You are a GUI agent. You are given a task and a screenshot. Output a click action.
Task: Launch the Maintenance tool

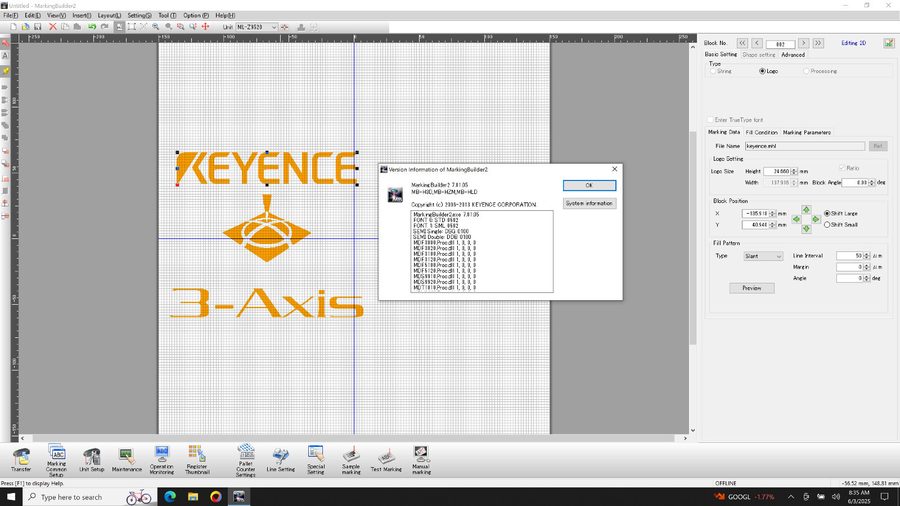[x=127, y=460]
